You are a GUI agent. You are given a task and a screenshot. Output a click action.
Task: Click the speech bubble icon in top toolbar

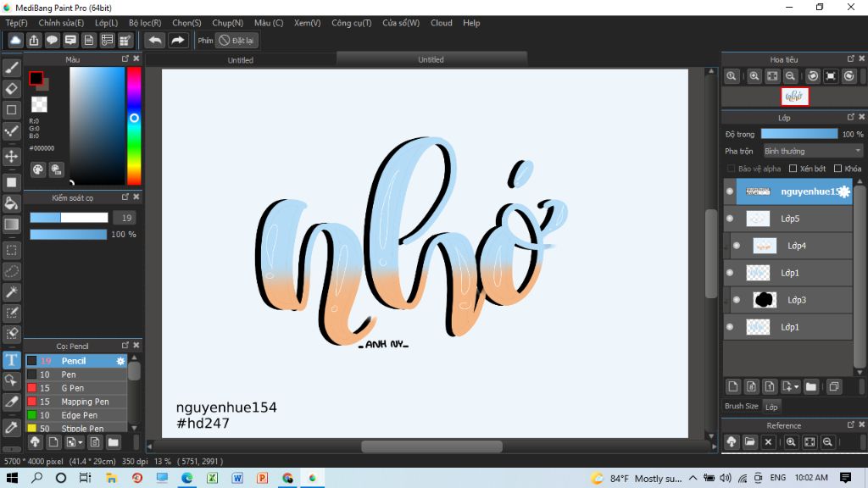click(x=52, y=41)
